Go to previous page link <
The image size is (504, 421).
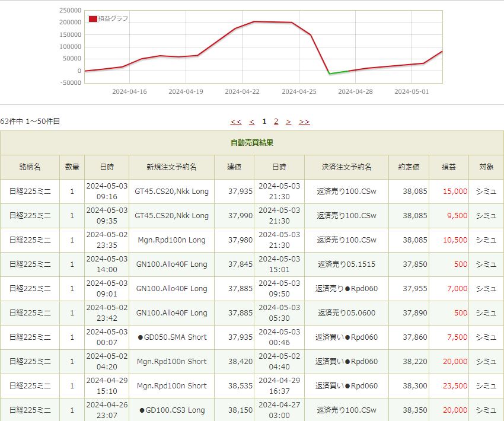[251, 122]
